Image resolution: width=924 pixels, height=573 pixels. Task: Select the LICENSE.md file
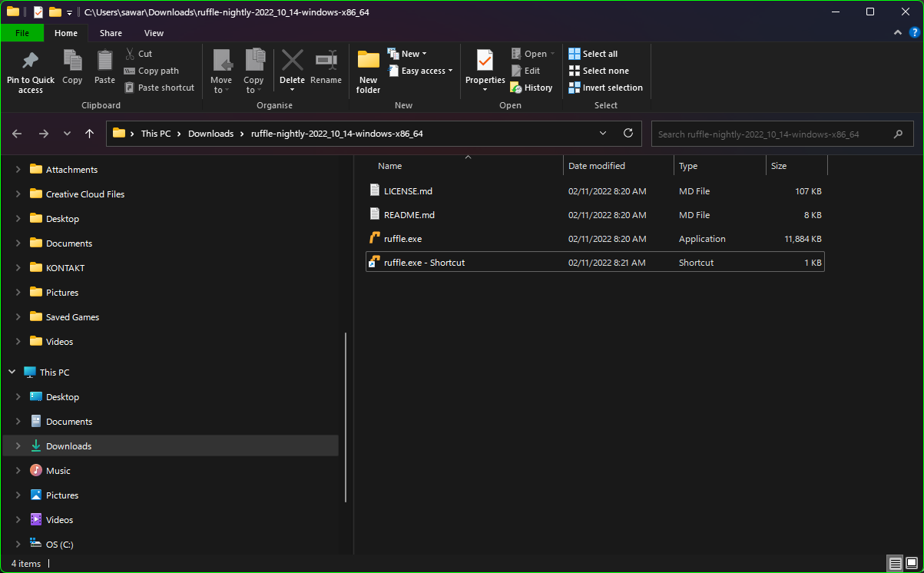coord(595,190)
